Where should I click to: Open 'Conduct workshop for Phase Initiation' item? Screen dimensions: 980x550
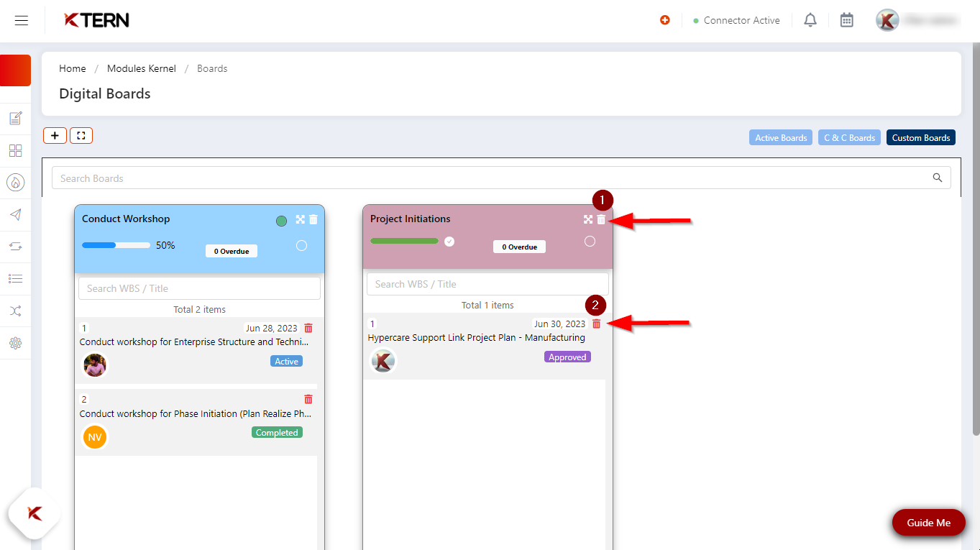click(196, 414)
